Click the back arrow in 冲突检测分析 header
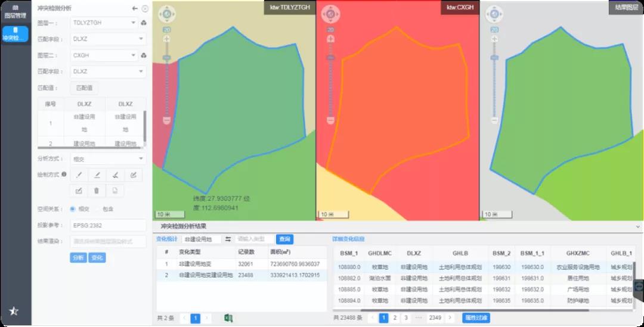This screenshot has height=327, width=644. click(x=135, y=9)
